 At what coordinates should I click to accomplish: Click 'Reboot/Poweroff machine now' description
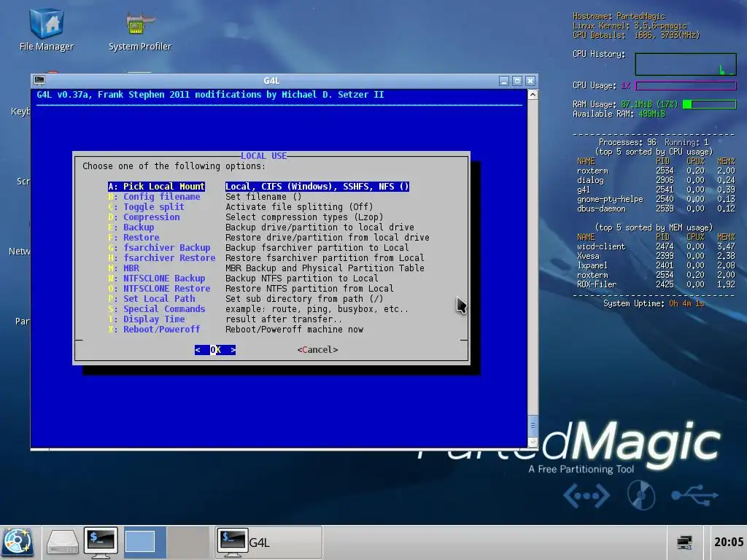[x=295, y=329]
